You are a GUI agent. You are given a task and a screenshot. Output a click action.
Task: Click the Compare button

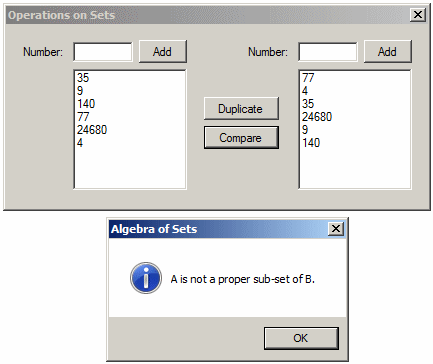click(x=241, y=137)
